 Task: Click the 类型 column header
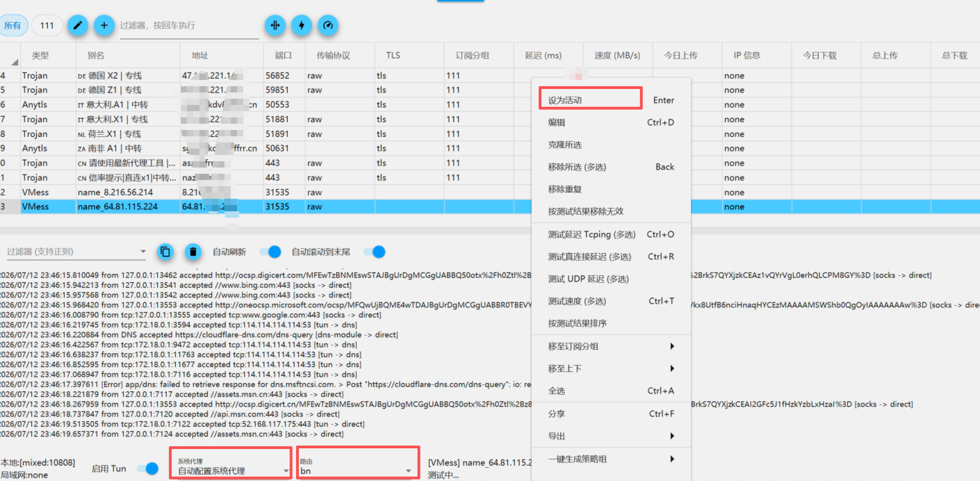click(x=48, y=56)
